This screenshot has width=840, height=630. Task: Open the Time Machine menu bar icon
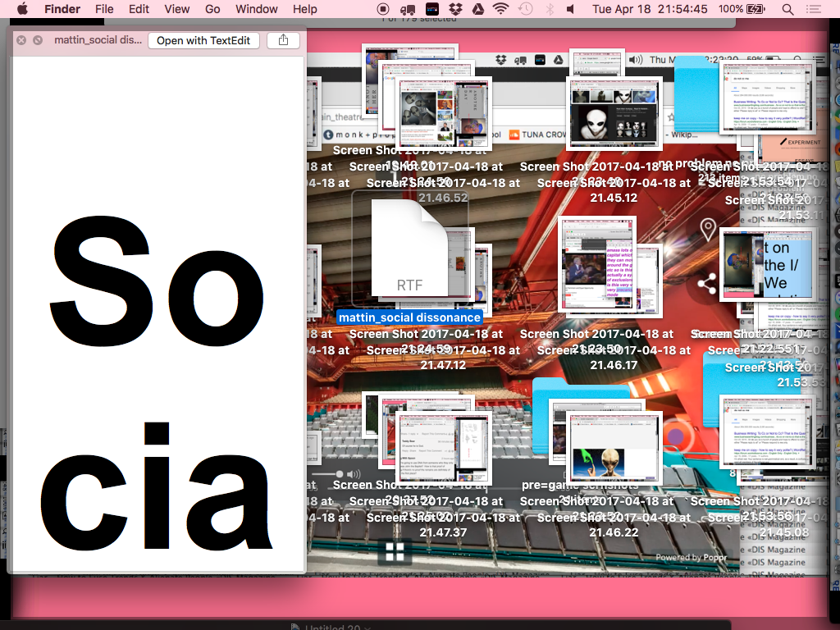(x=526, y=9)
